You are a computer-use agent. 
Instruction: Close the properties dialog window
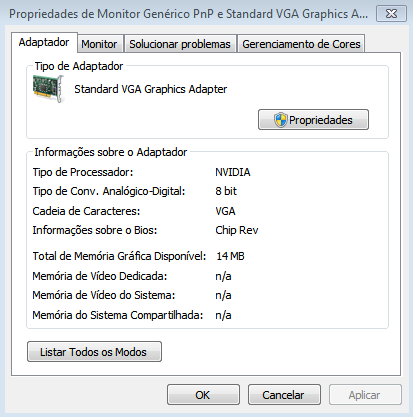pos(391,14)
